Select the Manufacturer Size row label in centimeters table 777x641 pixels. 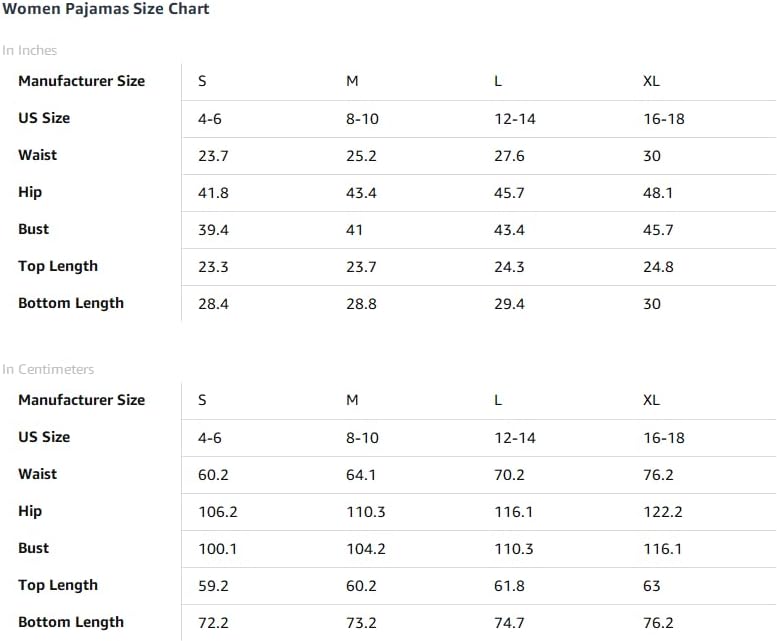click(82, 400)
